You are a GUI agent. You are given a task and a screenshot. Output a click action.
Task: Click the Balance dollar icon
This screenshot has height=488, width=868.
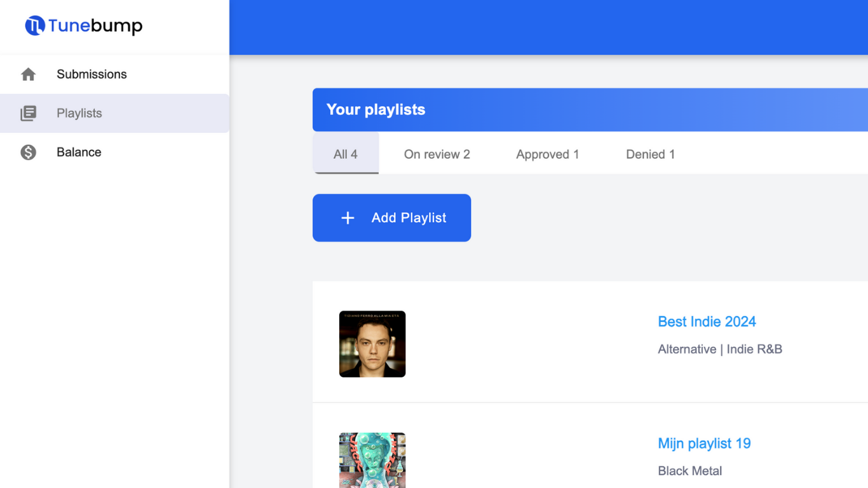coord(28,152)
